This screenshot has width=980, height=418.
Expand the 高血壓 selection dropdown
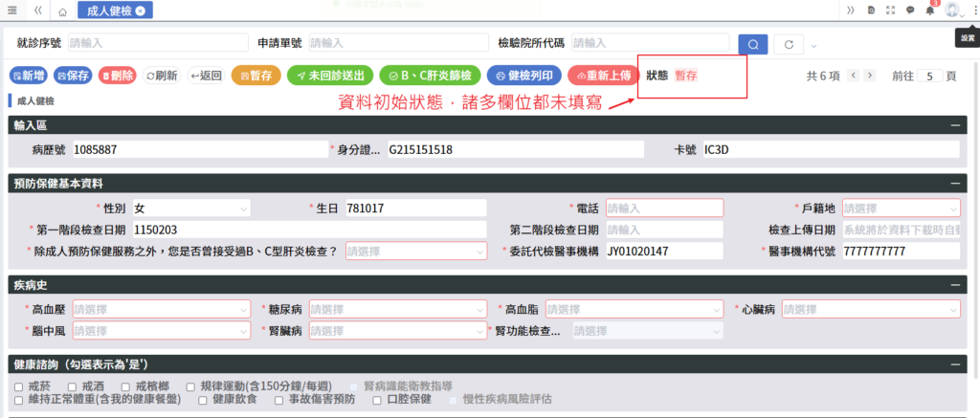[x=161, y=309]
